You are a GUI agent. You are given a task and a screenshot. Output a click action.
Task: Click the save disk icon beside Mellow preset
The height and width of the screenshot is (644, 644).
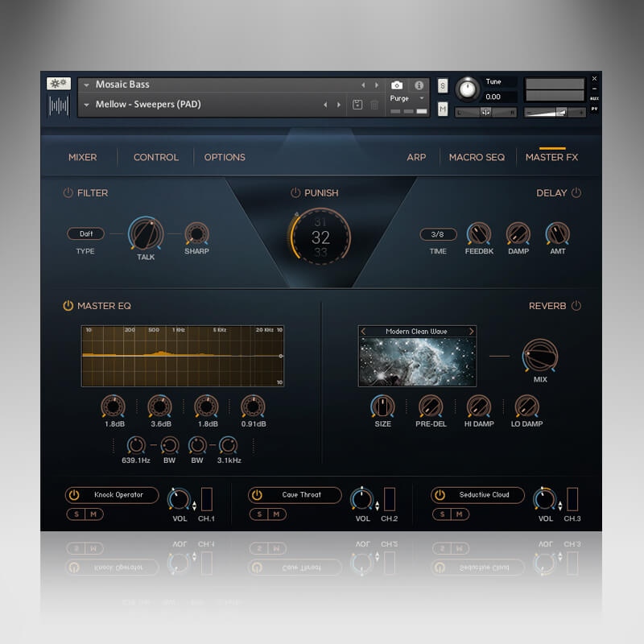pos(357,103)
